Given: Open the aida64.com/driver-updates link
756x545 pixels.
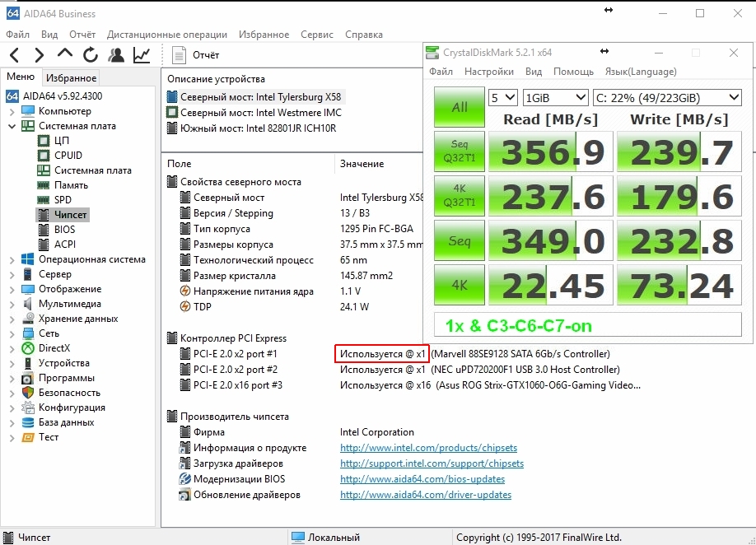Looking at the screenshot, I should tap(426, 495).
